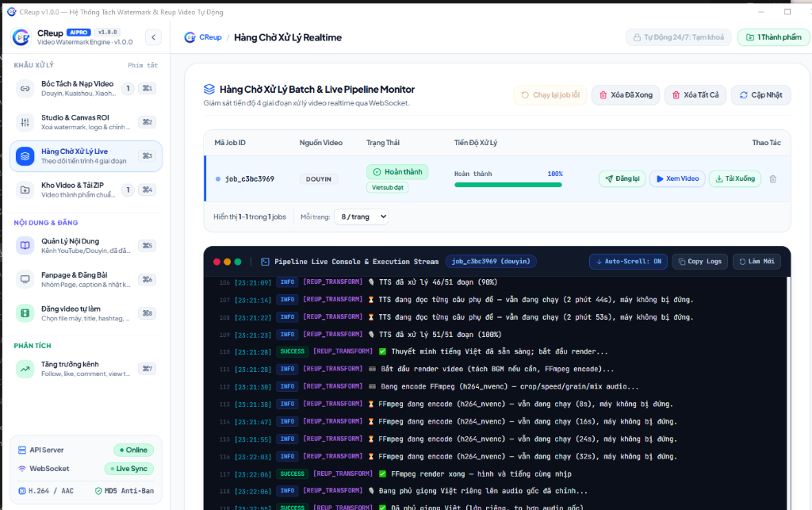Open 1 Thành phẩm folder button
812x510 pixels.
(774, 37)
